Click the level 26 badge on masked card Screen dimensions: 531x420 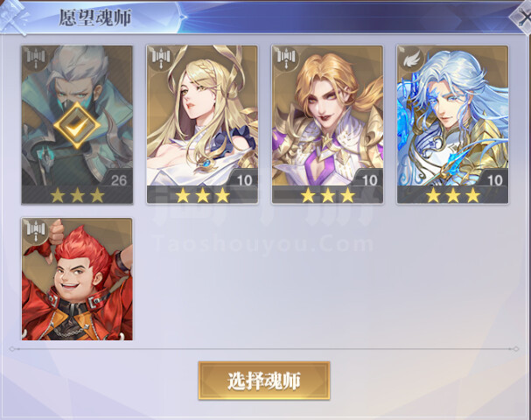118,180
